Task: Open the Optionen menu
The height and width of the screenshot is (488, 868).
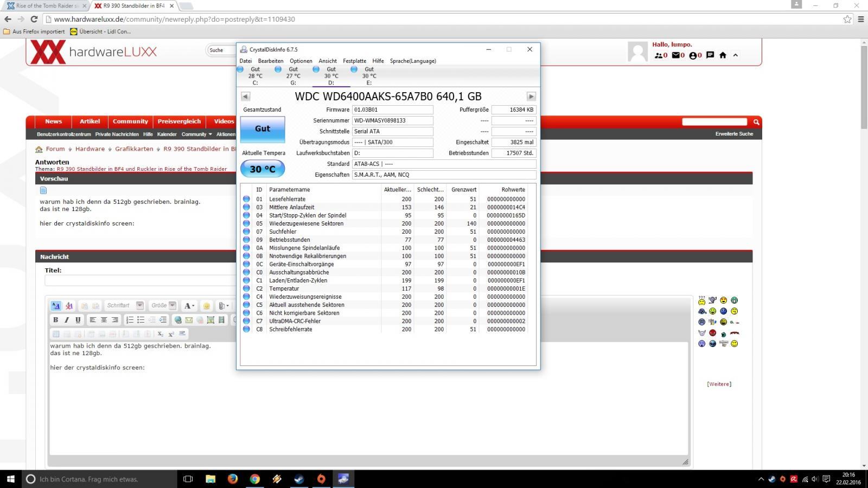Action: 301,61
